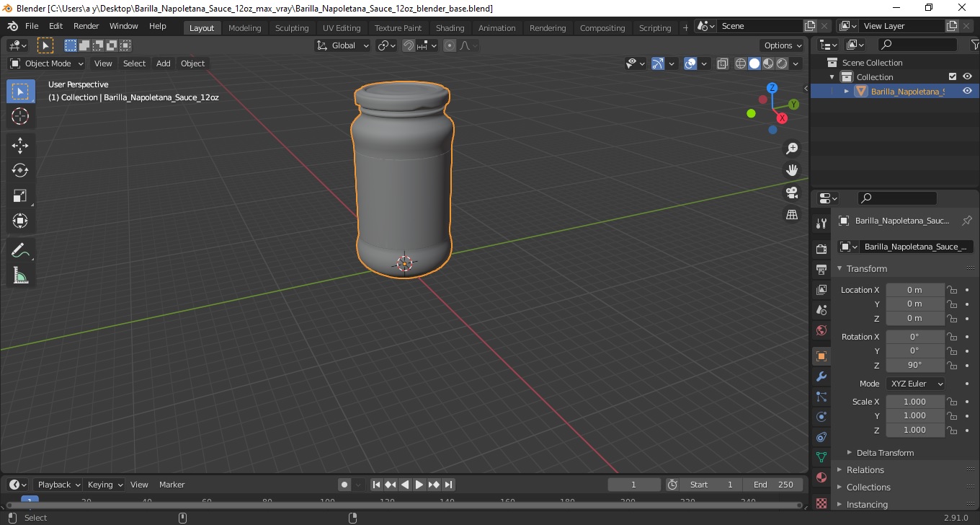Open the Render menu
The width and height of the screenshot is (980, 525).
coord(86,26)
